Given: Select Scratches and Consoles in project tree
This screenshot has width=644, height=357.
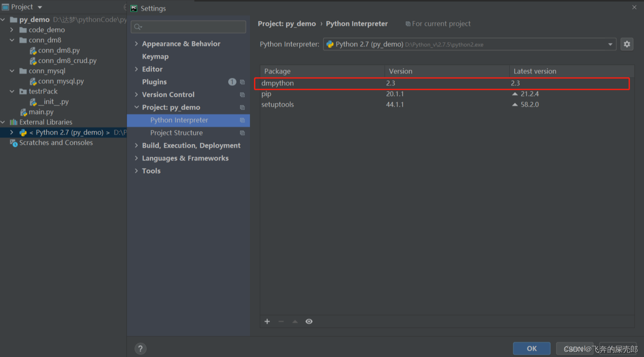Looking at the screenshot, I should coord(56,142).
